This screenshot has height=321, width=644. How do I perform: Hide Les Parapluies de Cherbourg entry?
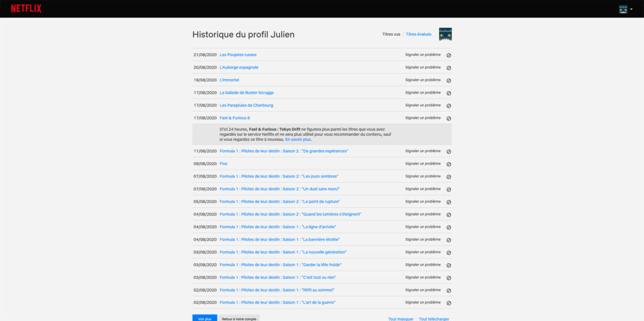(448, 106)
